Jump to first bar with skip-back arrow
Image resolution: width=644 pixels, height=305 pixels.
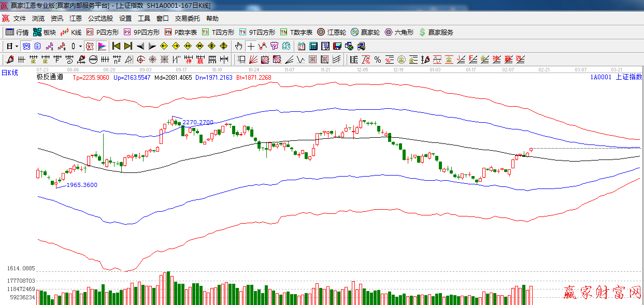(117, 46)
